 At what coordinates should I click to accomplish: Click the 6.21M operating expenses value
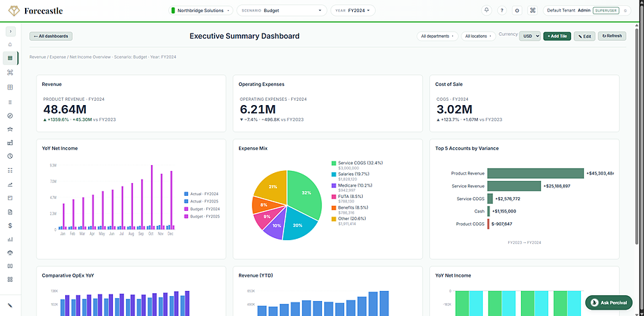click(258, 109)
